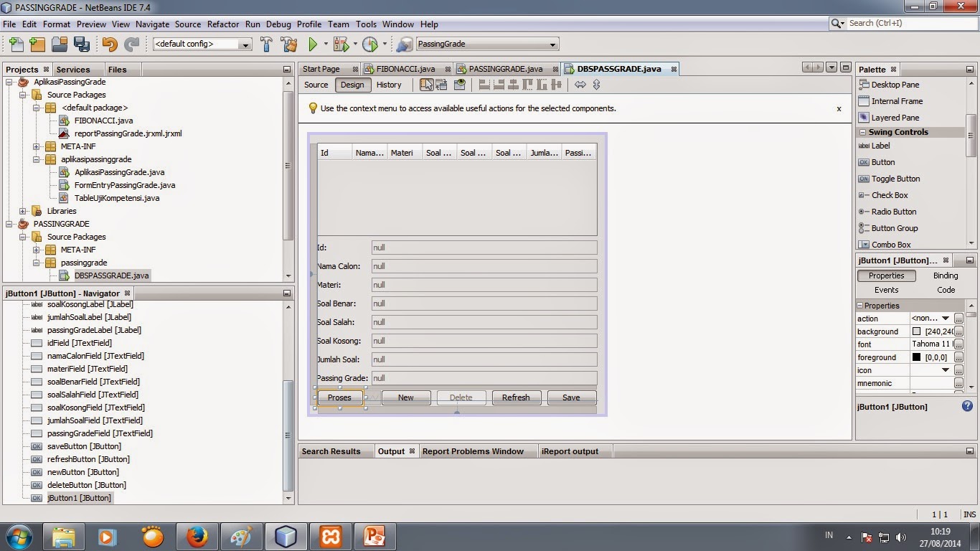Collapse the PASSINGGRADE project node
The height and width of the screenshot is (551, 980).
click(9, 224)
